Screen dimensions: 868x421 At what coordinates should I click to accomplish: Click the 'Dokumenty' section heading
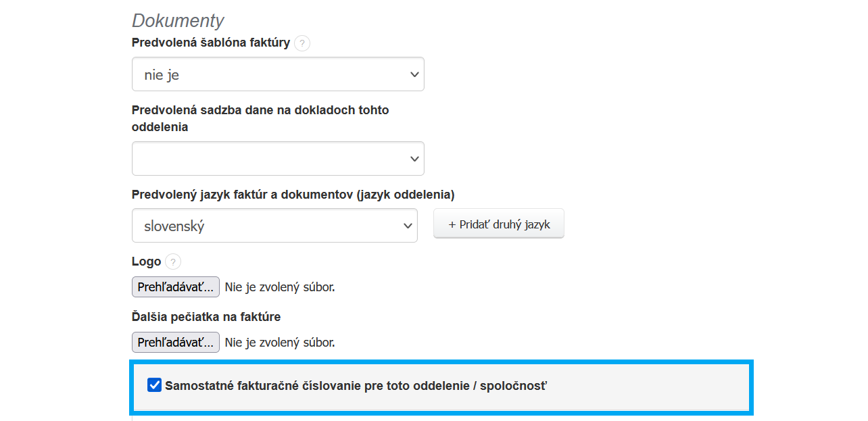tap(178, 21)
